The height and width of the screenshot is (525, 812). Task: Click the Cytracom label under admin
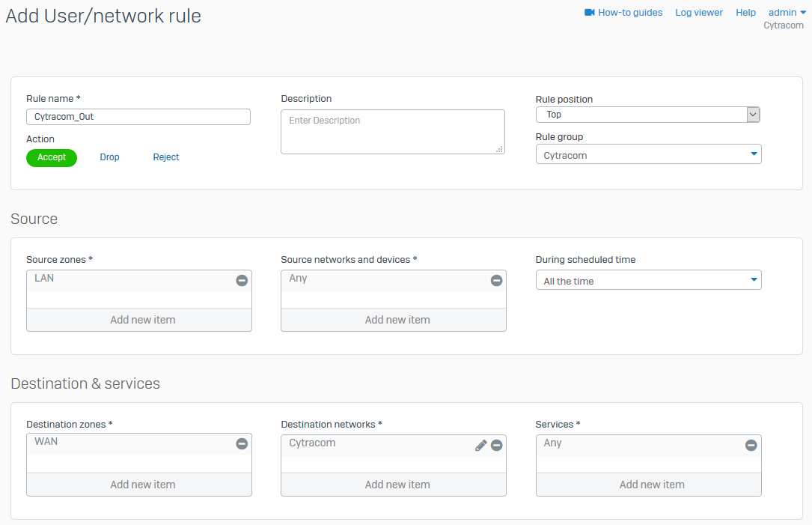[784, 25]
